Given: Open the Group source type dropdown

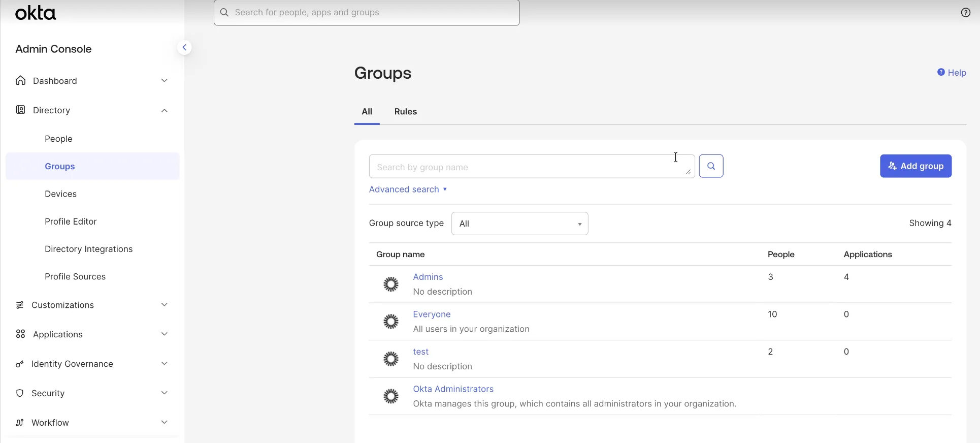Looking at the screenshot, I should (519, 224).
